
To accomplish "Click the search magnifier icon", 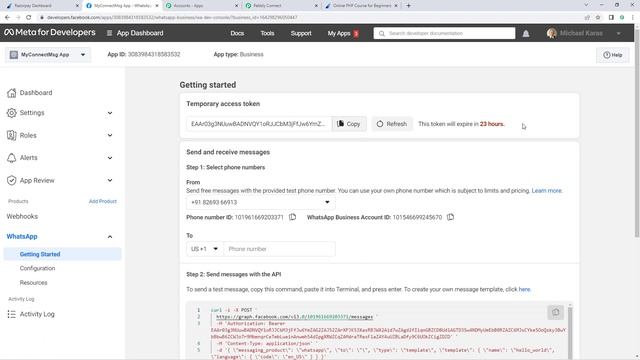I will (x=382, y=33).
